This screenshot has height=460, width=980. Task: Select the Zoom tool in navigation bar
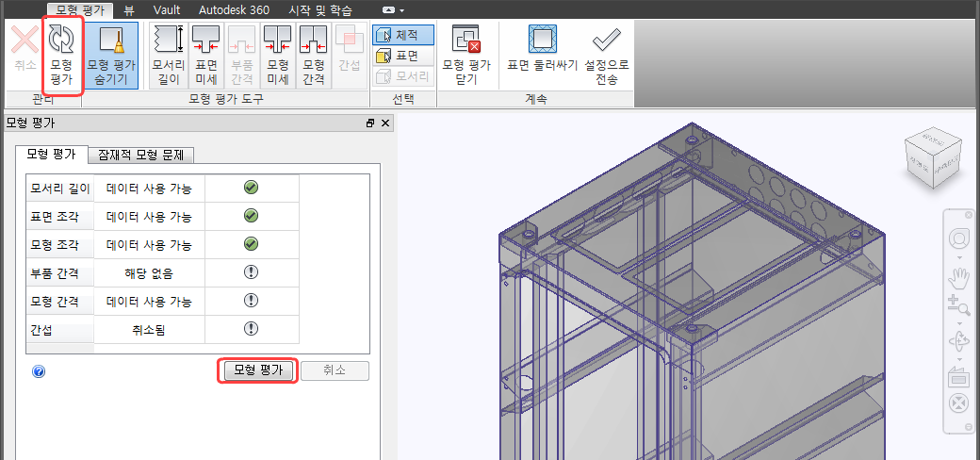pyautogui.click(x=958, y=305)
